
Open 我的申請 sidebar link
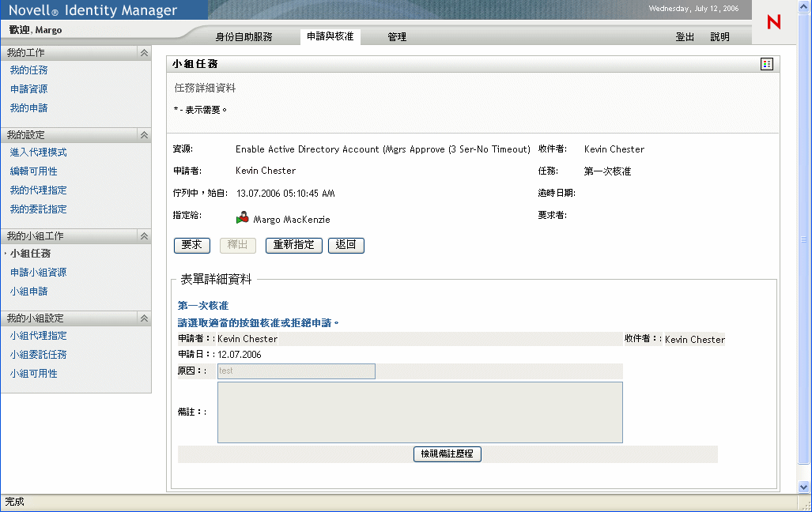[x=29, y=107]
